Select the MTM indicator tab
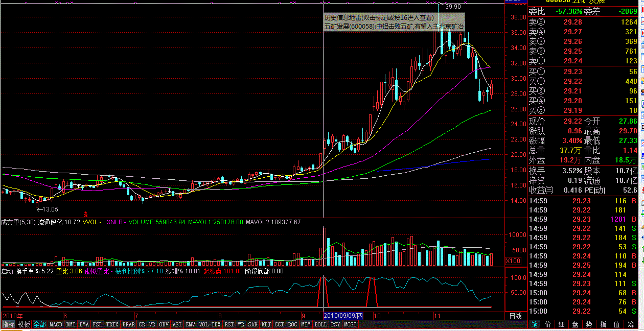Image resolution: width=644 pixels, height=331 pixels. (306, 324)
